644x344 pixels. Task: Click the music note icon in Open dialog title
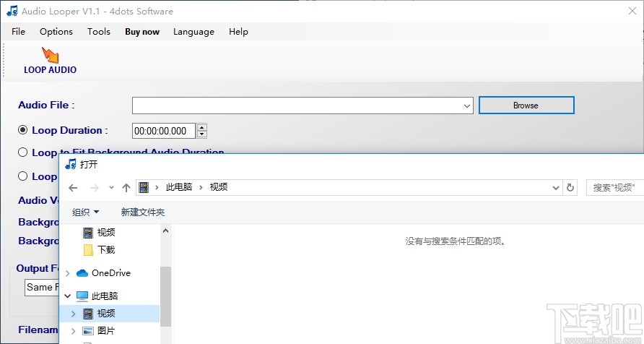click(x=71, y=164)
